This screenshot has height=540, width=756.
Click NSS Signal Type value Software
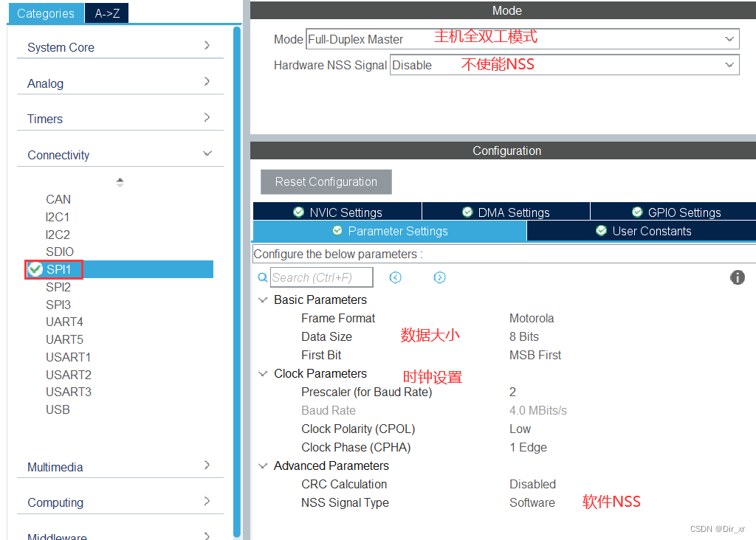532,503
